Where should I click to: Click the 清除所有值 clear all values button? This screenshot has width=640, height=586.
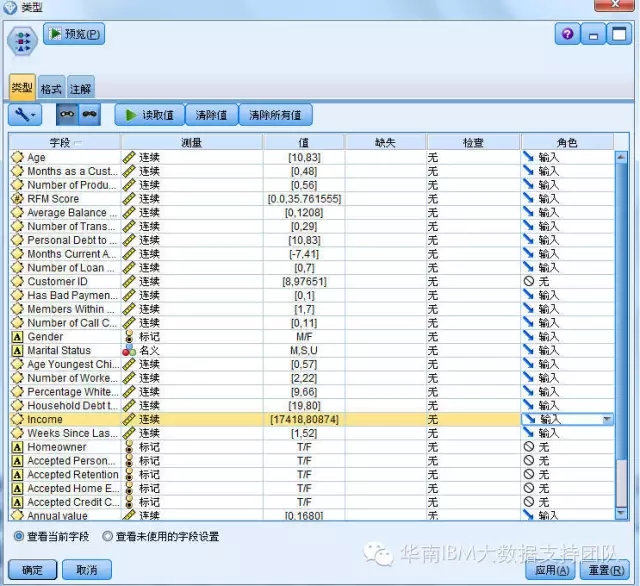(x=276, y=115)
